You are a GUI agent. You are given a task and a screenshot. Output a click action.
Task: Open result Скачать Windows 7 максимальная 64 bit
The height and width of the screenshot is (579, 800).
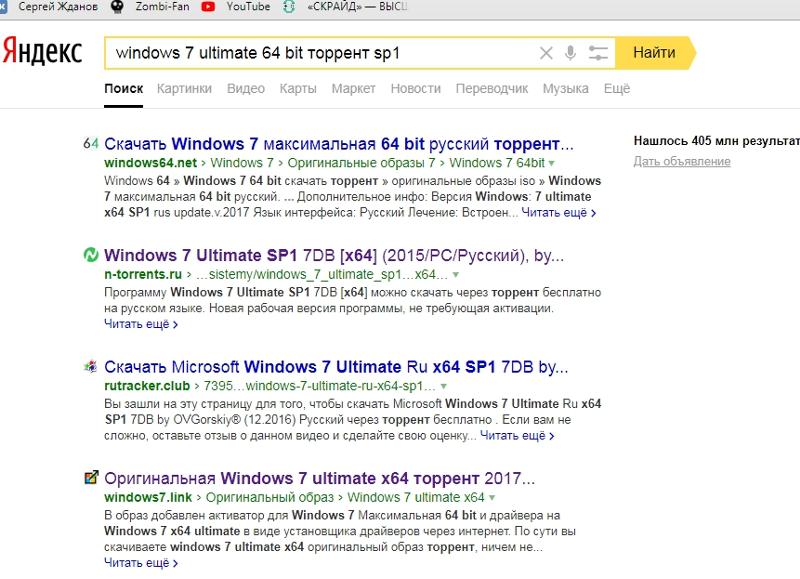(x=339, y=144)
